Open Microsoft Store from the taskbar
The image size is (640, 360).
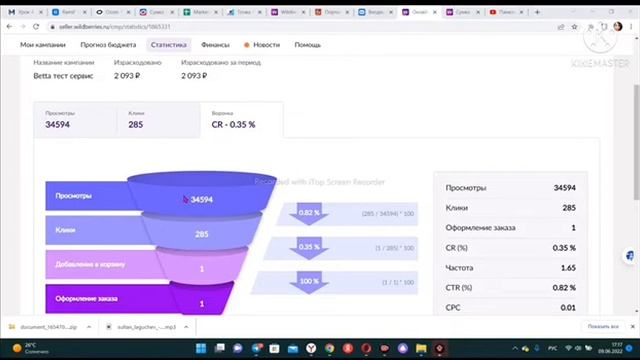coord(274,348)
